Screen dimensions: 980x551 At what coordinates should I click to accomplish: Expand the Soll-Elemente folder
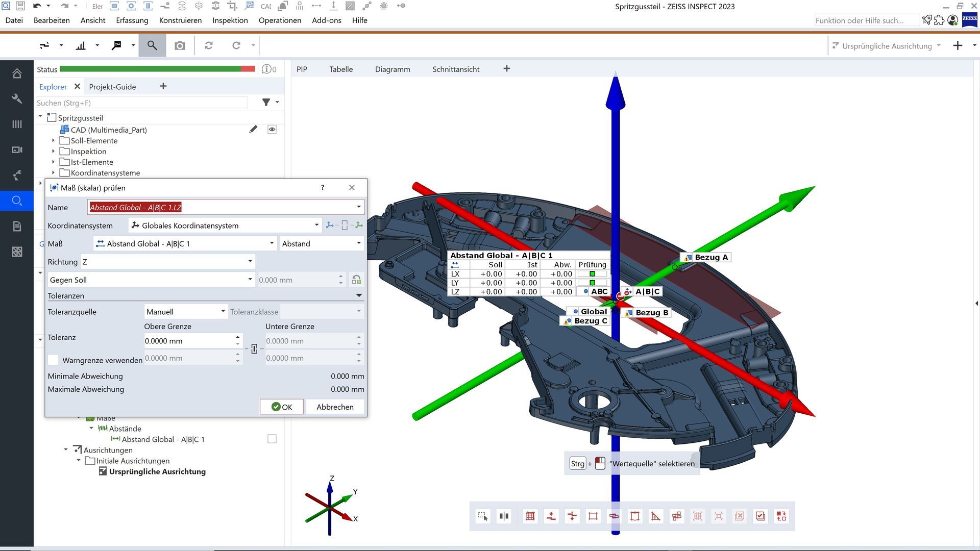pos(53,140)
